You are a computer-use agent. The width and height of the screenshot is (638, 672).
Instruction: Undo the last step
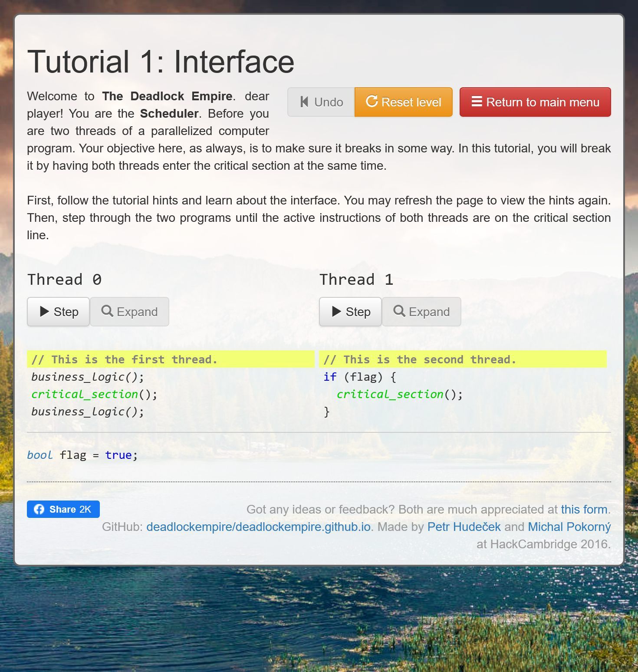(321, 102)
